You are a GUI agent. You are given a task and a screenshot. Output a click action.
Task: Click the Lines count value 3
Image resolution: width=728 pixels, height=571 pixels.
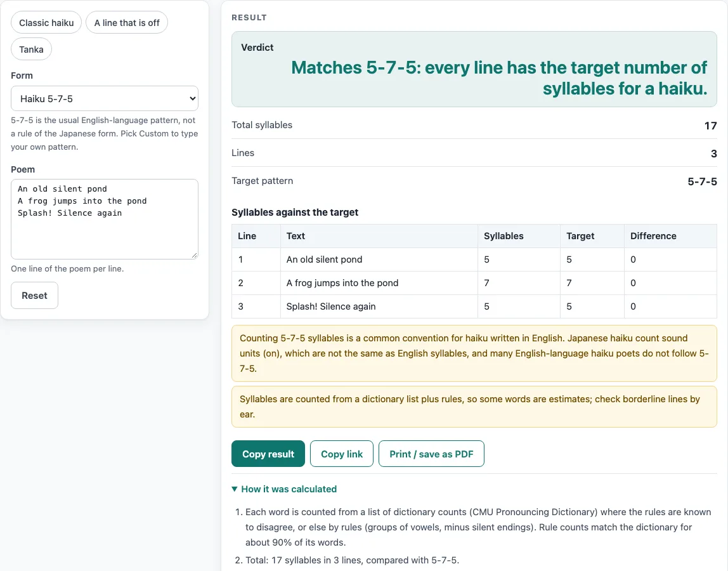tap(713, 154)
